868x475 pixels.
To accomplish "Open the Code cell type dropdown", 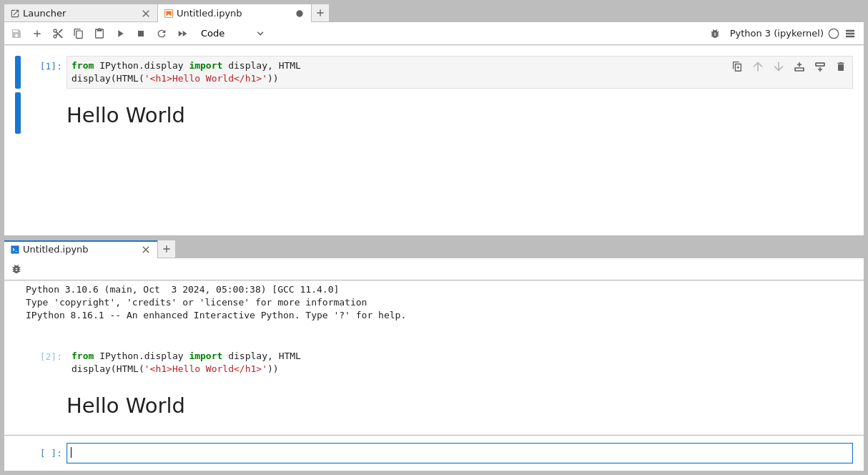I will click(232, 33).
